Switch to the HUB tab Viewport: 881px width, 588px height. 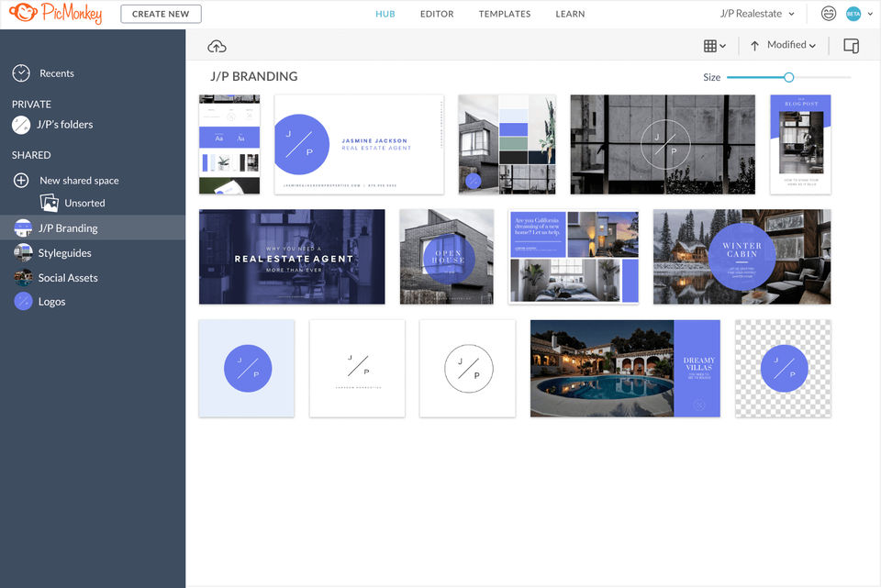pyautogui.click(x=385, y=14)
